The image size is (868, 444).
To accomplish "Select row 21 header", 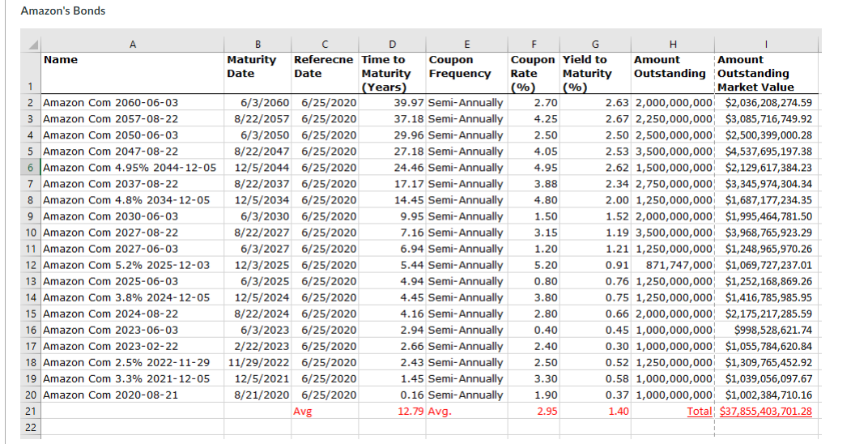I will coord(31,412).
